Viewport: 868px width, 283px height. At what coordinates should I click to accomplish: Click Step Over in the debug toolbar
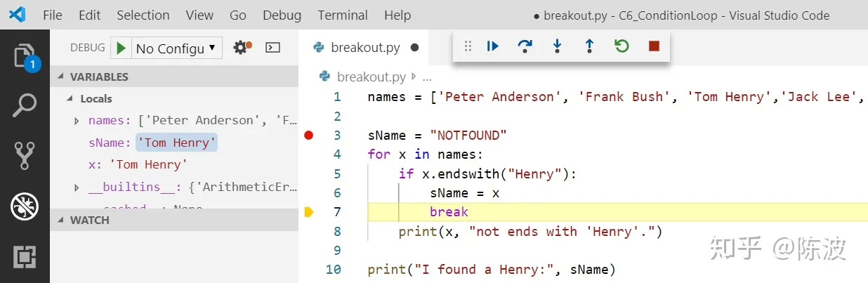tap(525, 46)
